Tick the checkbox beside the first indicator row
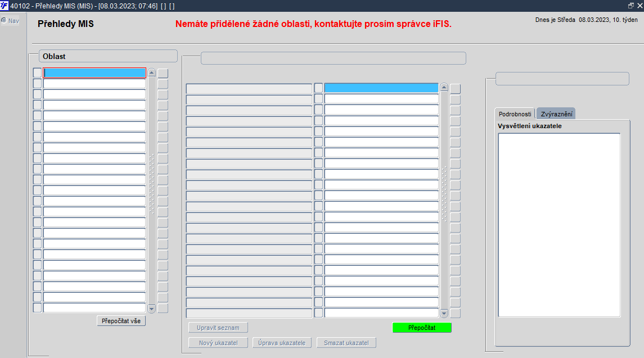Screen dimensions: 644x358 tap(318, 88)
